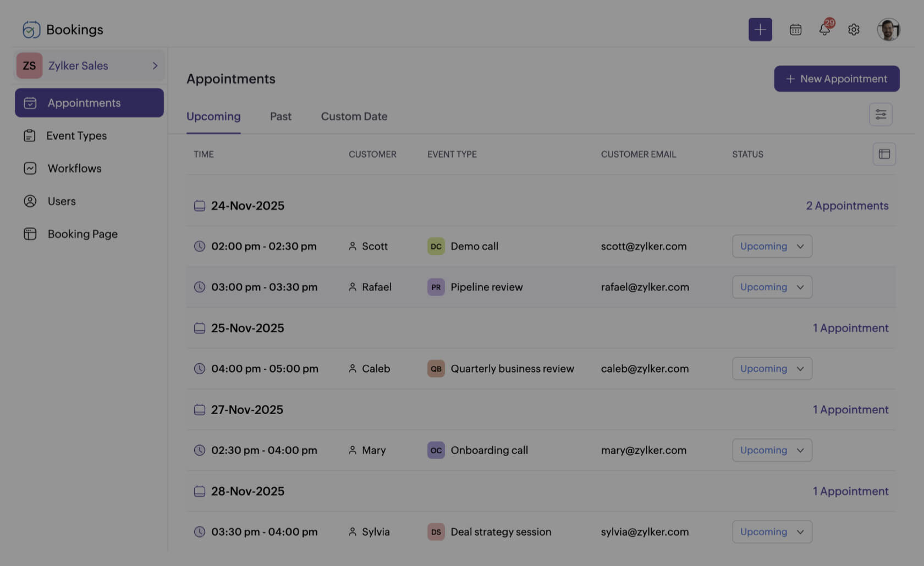Click the CUSTOMER EMAIL column header
The width and height of the screenshot is (924, 566).
[639, 154]
